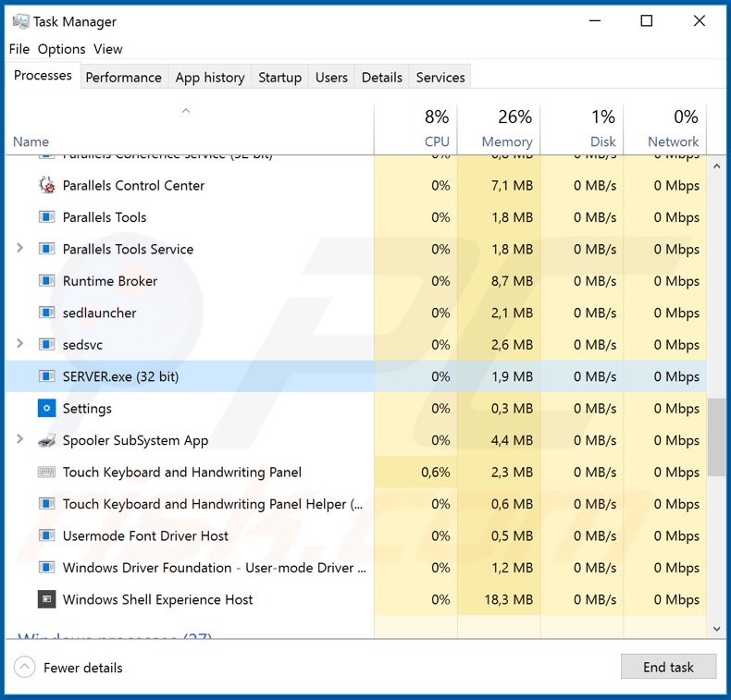
Task: Click the Fewer details label
Action: click(x=83, y=668)
